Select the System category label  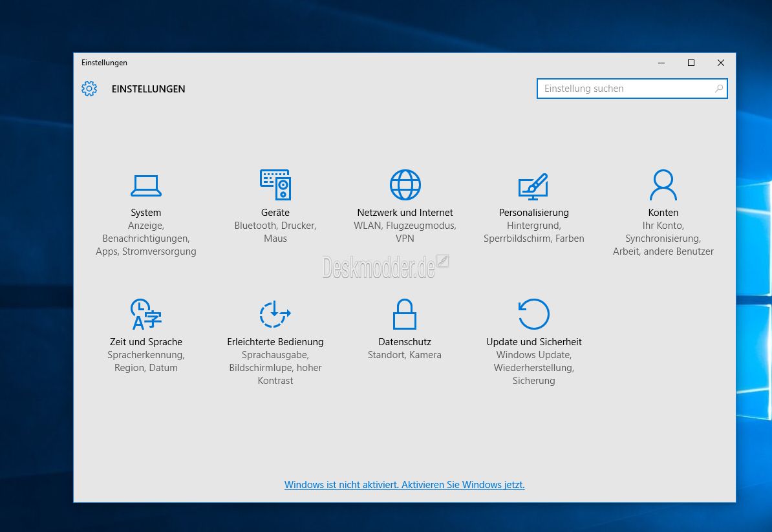click(x=145, y=213)
